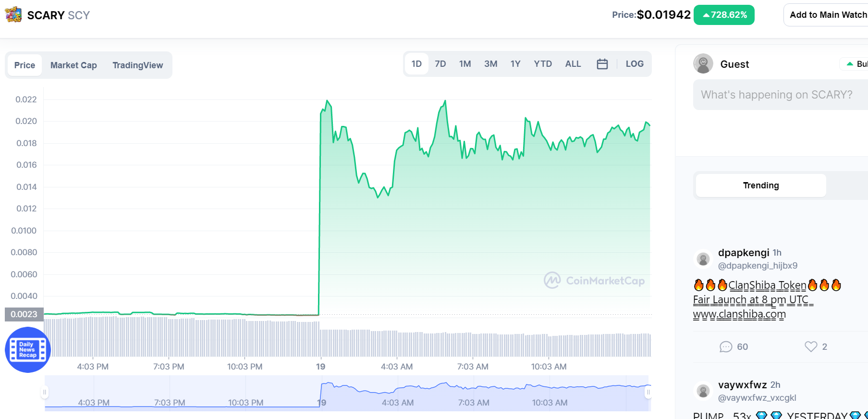Open dpapkengi's profile name link
Image resolution: width=868 pixels, height=419 pixels.
[744, 253]
